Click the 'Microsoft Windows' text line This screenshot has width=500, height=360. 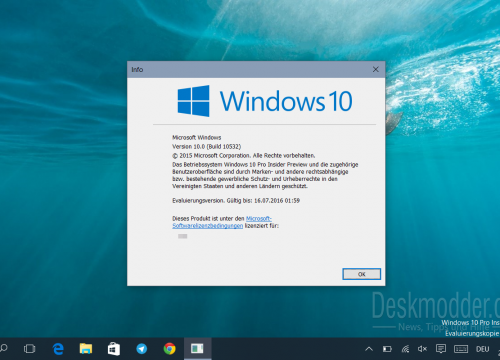pos(197,137)
